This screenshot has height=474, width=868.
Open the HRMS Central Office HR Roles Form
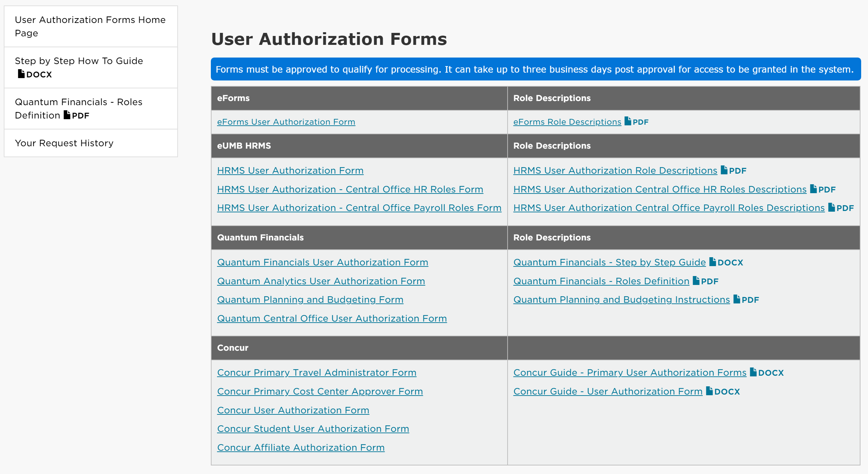(x=350, y=189)
